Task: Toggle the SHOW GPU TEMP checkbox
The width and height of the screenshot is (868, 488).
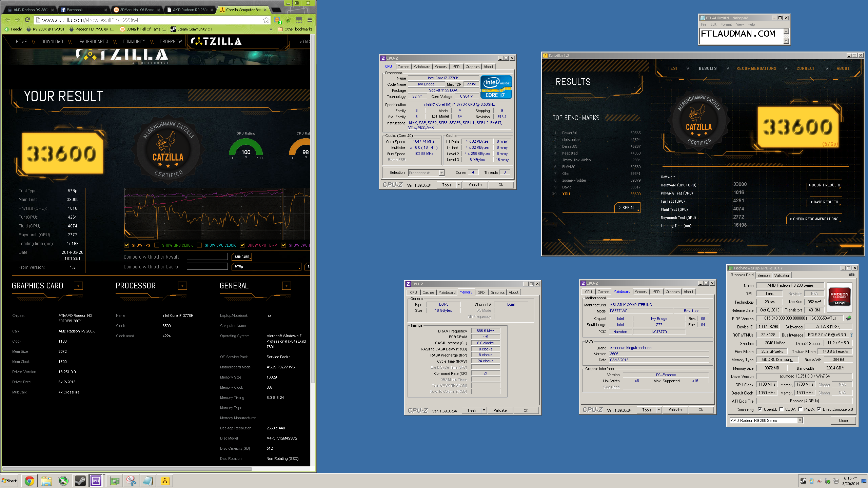Action: (x=242, y=245)
